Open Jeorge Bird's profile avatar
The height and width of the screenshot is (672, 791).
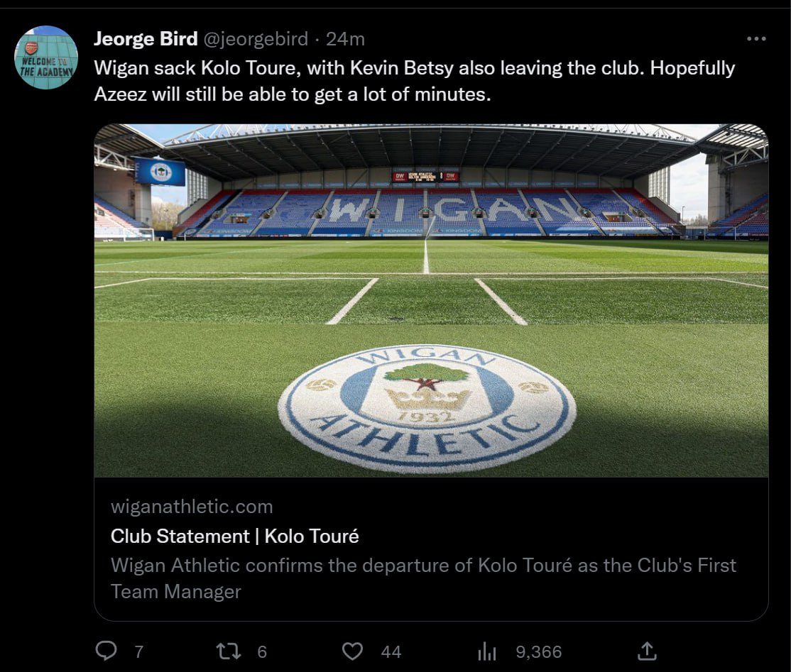tap(46, 57)
